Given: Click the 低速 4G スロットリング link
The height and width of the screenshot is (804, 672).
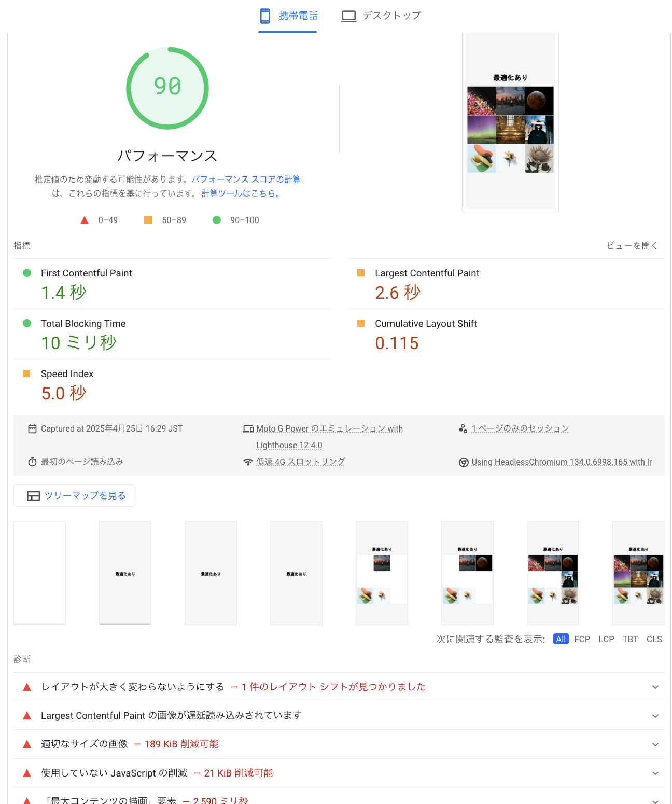Looking at the screenshot, I should tap(301, 462).
